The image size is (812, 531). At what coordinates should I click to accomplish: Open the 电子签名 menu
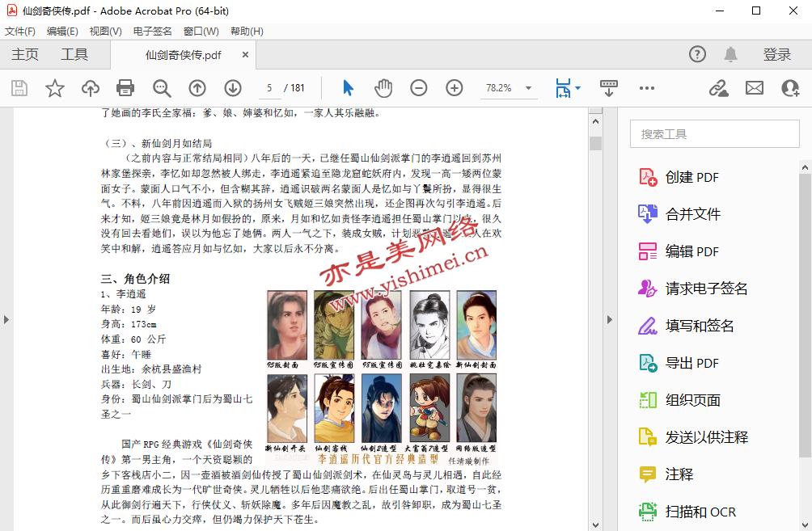pyautogui.click(x=152, y=32)
